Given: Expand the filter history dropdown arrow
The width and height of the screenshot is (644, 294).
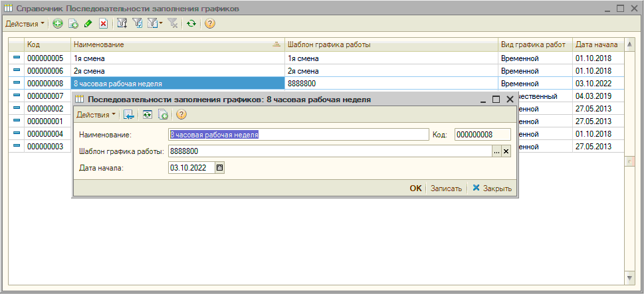Looking at the screenshot, I should [x=161, y=24].
